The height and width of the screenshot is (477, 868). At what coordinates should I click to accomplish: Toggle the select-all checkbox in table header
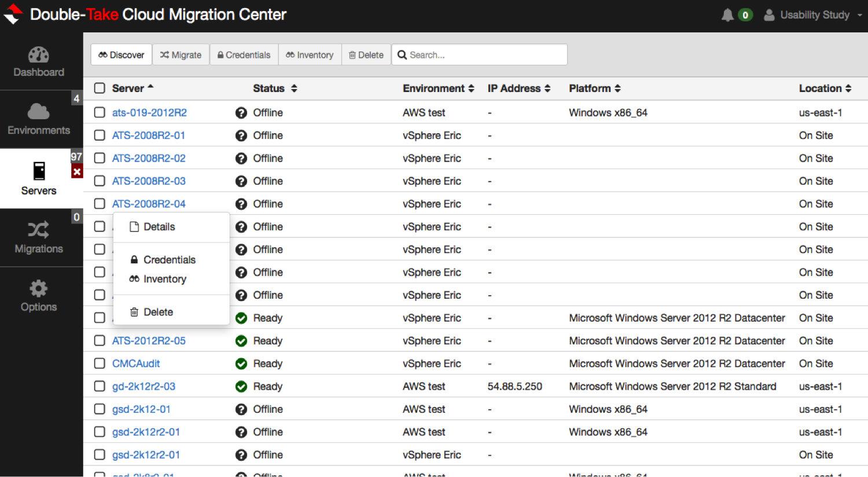(100, 88)
